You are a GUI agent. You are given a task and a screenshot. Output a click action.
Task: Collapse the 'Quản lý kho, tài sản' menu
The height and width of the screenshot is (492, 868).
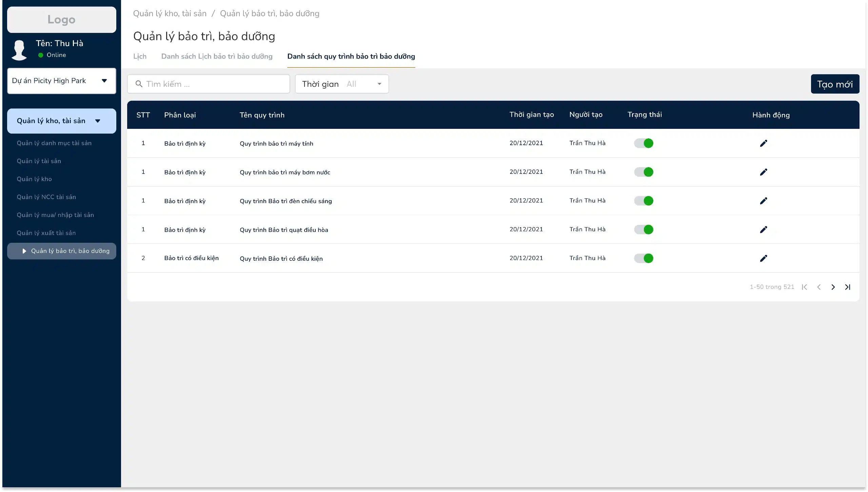coord(62,121)
